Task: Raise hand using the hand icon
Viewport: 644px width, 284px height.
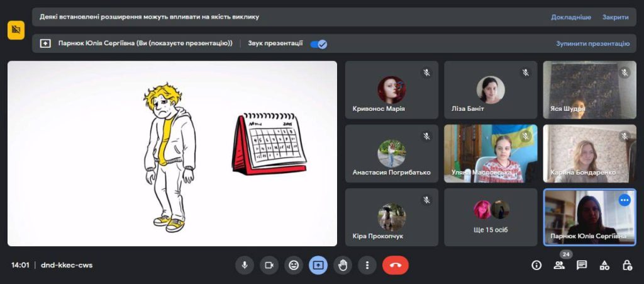Action: [x=343, y=265]
